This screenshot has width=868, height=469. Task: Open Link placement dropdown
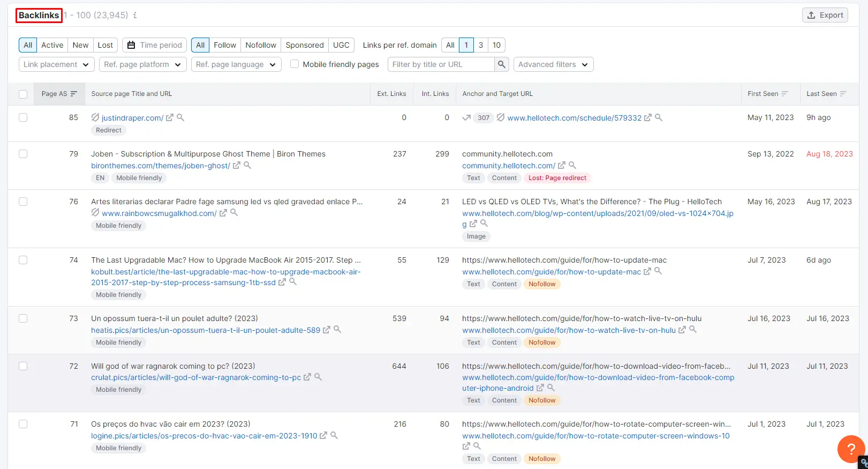pyautogui.click(x=57, y=64)
